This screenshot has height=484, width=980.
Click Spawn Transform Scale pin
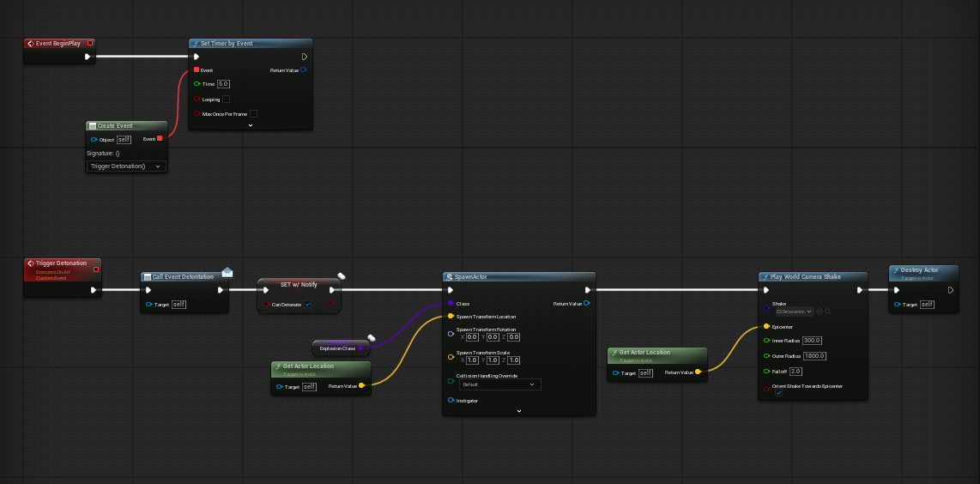[451, 357]
